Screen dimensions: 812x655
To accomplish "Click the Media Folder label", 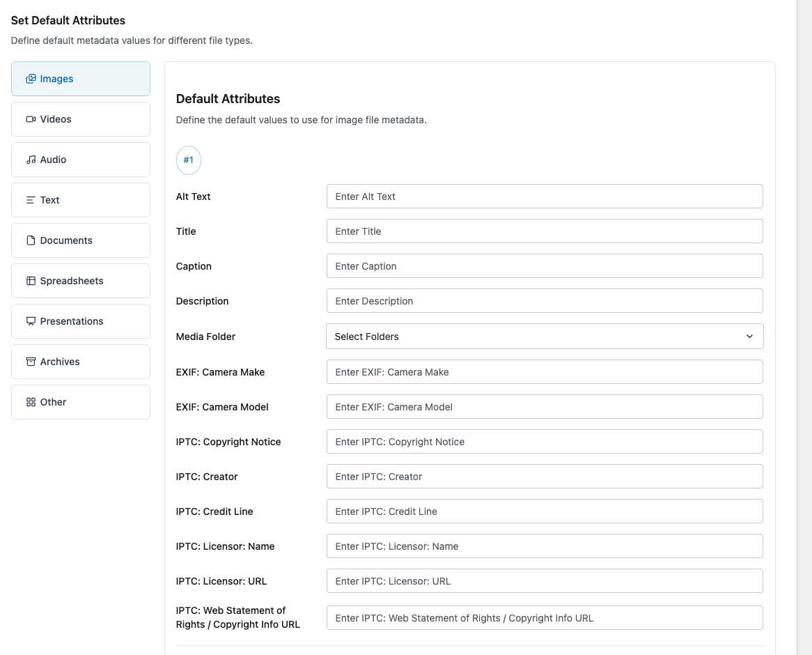I will [x=205, y=337].
